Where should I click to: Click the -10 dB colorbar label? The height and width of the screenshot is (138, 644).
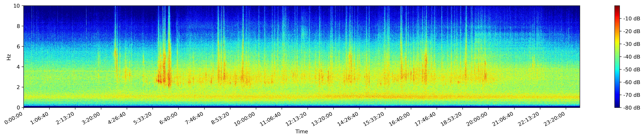pos(632,18)
